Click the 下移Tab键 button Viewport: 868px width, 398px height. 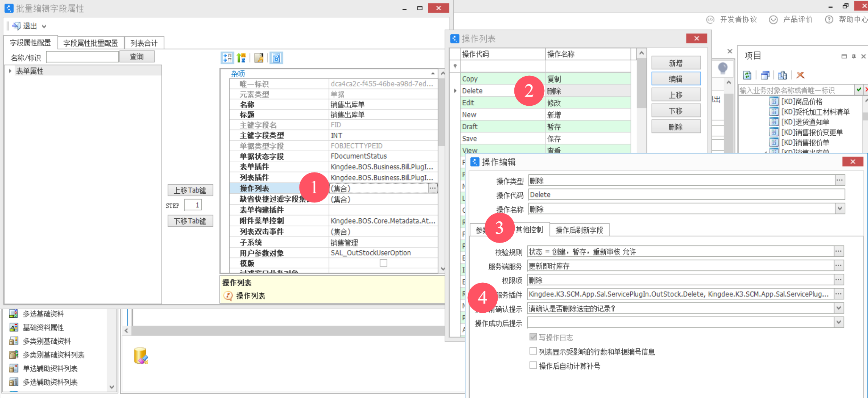[190, 221]
